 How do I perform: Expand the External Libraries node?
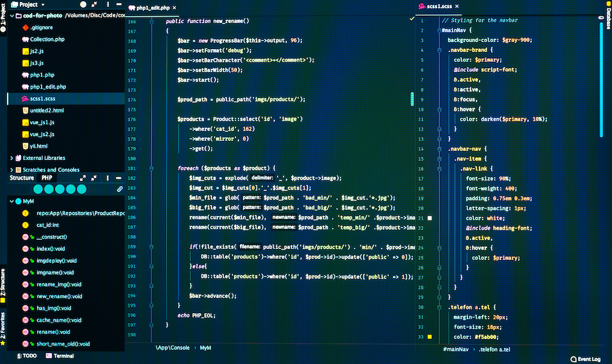point(11,158)
